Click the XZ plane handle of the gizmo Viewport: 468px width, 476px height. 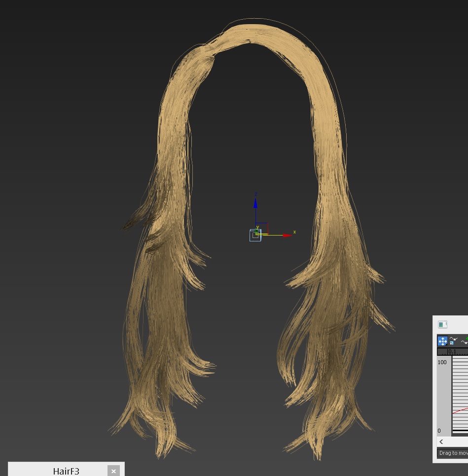click(263, 228)
